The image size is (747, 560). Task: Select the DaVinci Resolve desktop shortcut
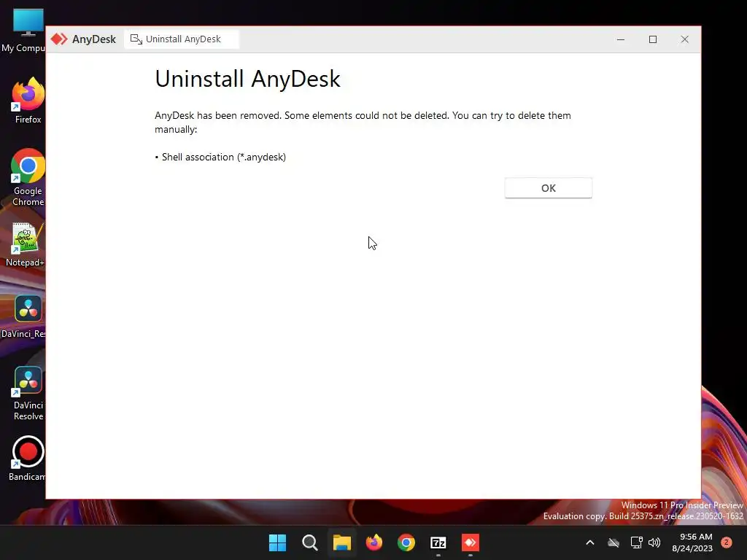tap(28, 393)
